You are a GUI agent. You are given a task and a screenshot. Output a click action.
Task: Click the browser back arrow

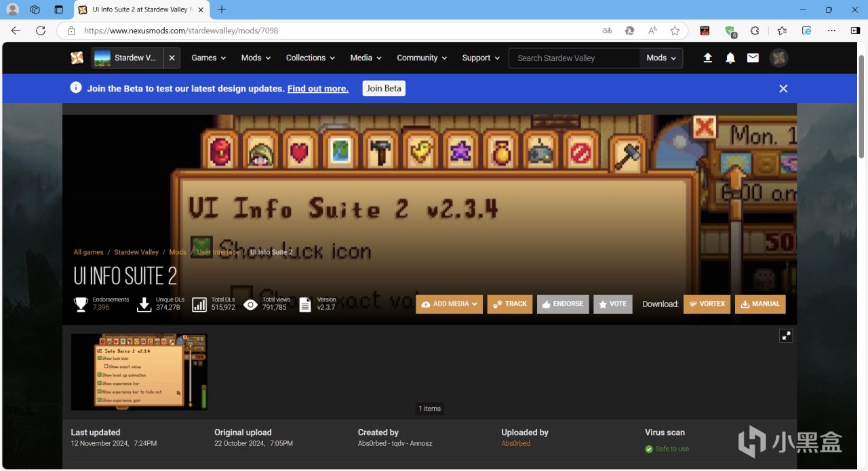[x=16, y=30]
